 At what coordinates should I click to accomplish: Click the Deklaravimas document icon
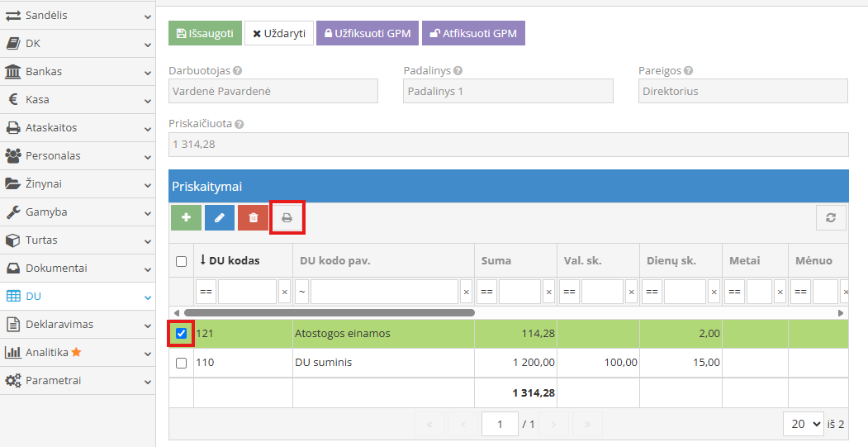pos(12,325)
